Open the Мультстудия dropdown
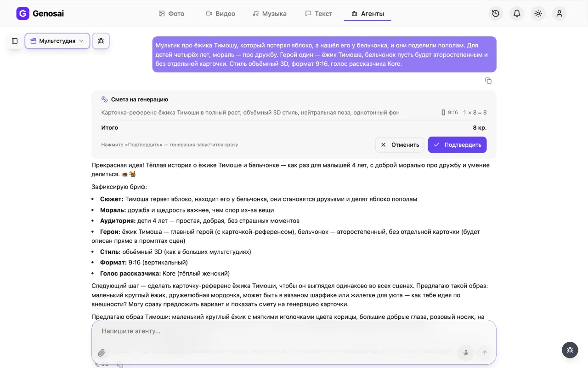 (57, 41)
